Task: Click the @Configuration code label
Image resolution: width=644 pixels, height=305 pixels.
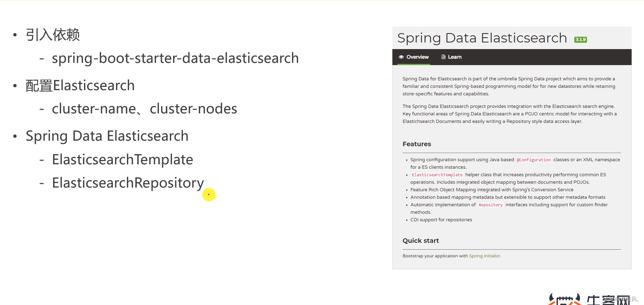Action: [x=533, y=160]
